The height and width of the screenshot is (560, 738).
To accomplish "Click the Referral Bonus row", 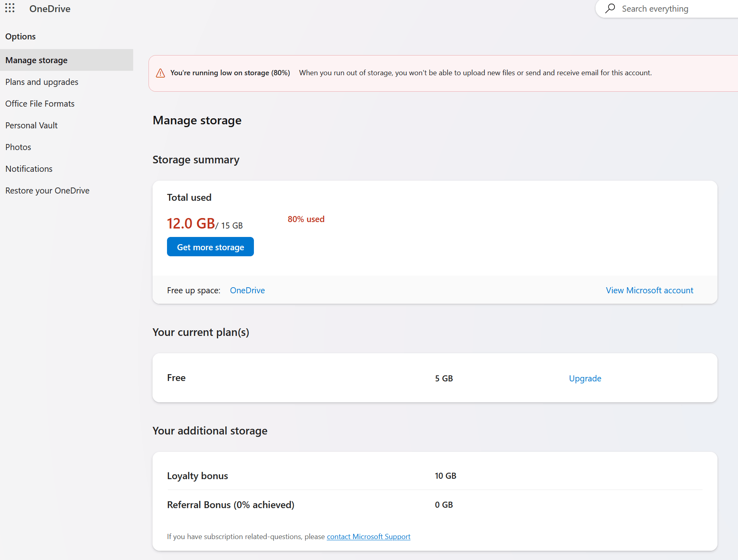I will click(231, 505).
